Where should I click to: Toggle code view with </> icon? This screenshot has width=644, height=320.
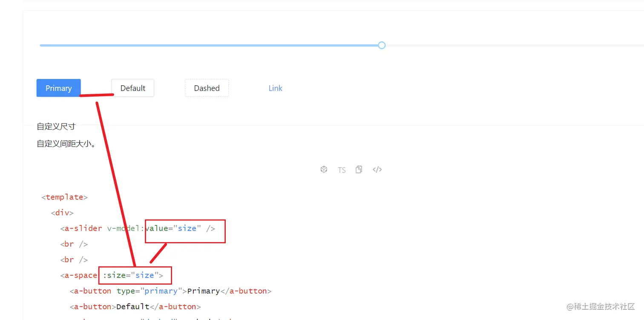(377, 170)
